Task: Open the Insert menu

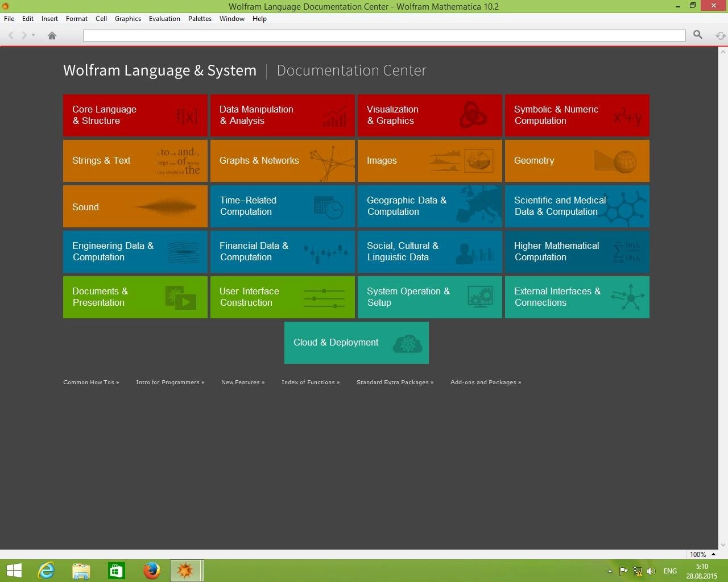Action: [49, 19]
